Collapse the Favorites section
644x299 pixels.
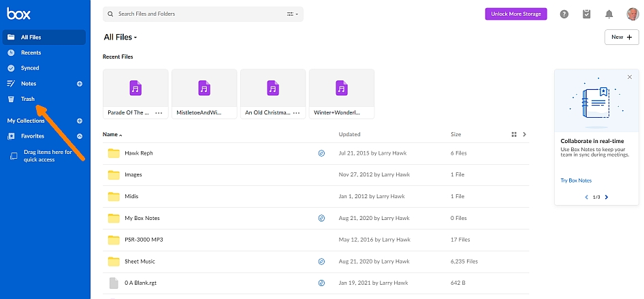coord(80,136)
